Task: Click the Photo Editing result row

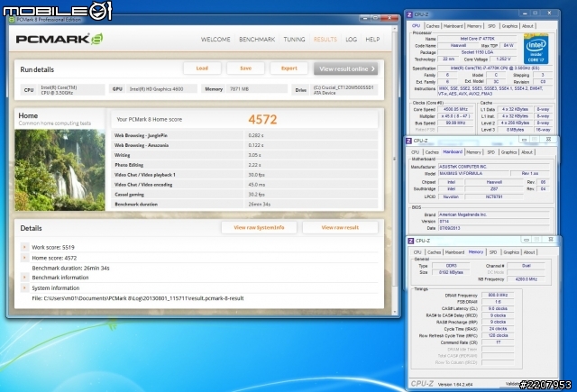Action: click(244, 165)
